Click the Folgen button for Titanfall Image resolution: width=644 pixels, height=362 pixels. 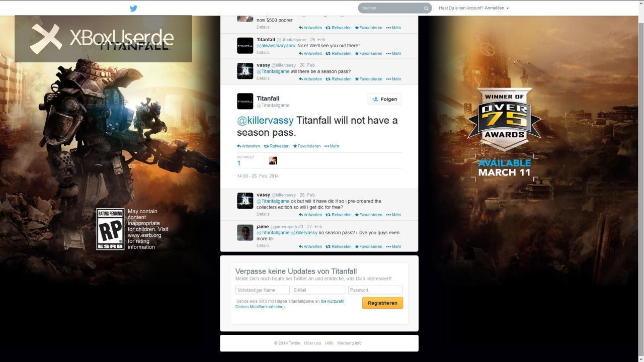(384, 100)
